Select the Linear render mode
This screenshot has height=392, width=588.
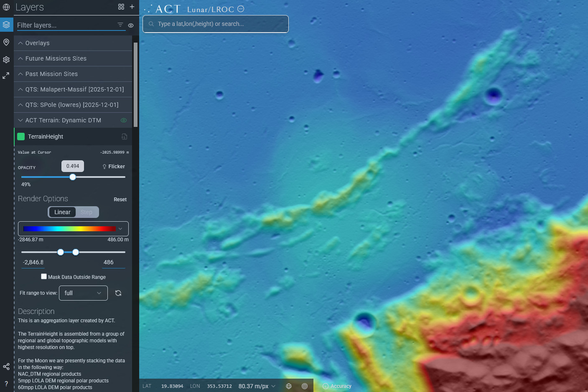click(62, 212)
